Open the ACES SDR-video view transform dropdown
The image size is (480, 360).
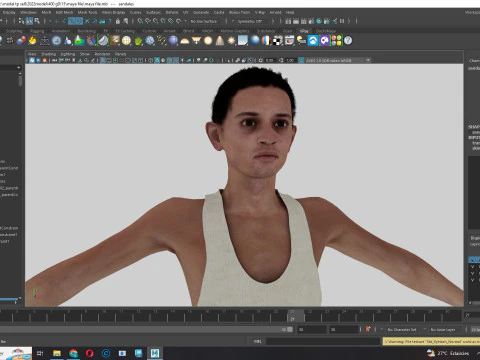tap(338, 60)
